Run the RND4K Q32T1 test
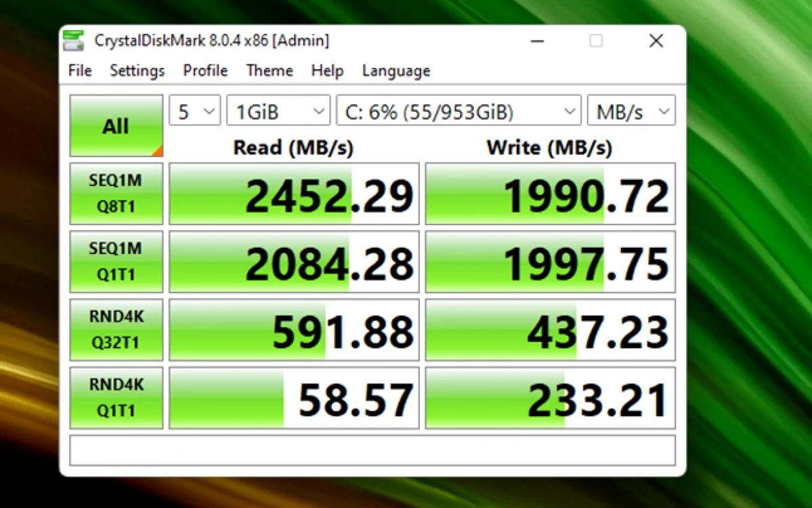 [116, 330]
